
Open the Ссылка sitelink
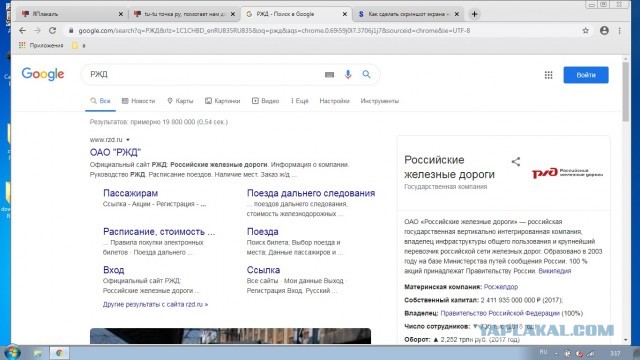pyautogui.click(x=263, y=270)
